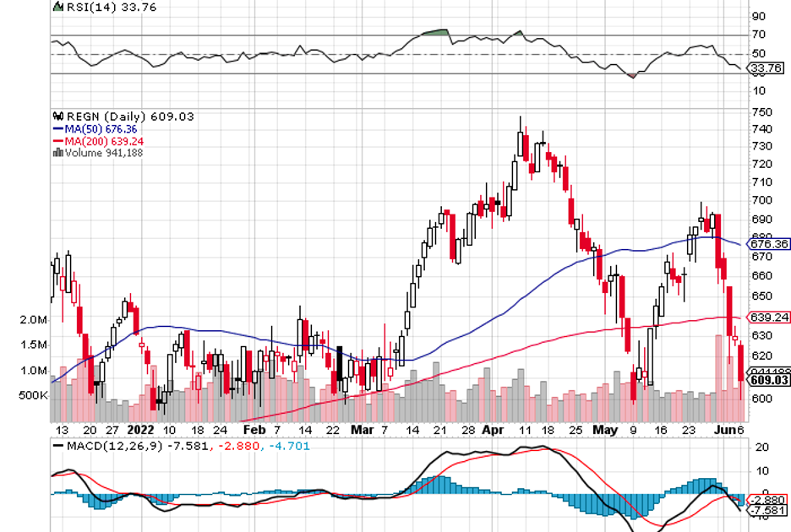Image resolution: width=791 pixels, height=532 pixels.
Task: Click the 660 price axis label
Action: (x=761, y=276)
